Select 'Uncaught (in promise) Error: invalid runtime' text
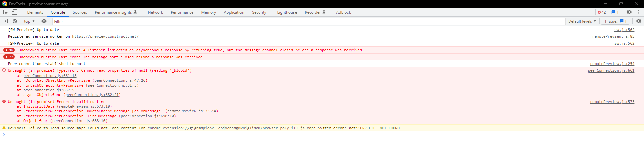This screenshot has height=145, width=644. (x=57, y=102)
